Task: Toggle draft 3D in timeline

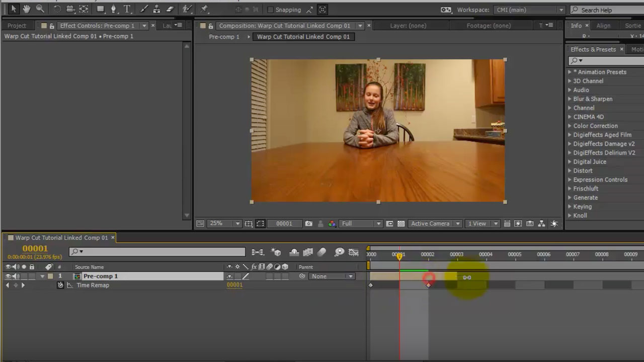Action: [x=276, y=252]
